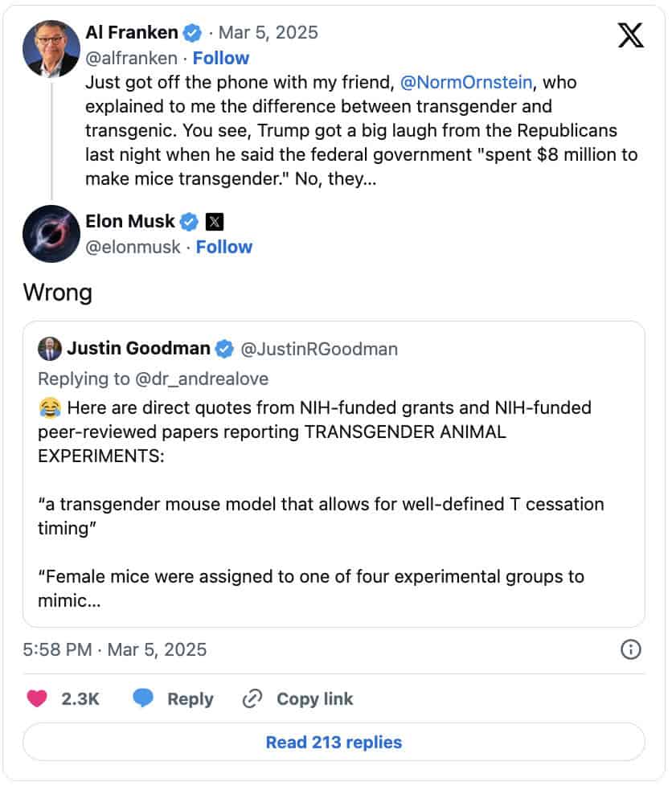672x786 pixels.
Task: Follow the @alfranken account
Action: point(221,58)
